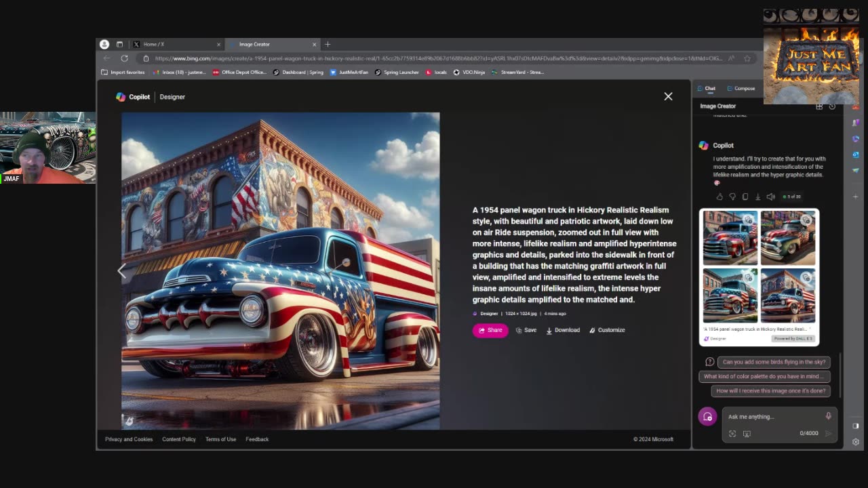The image size is (868, 488).
Task: Open top-right truck thumbnail in sidebar
Action: tap(788, 237)
